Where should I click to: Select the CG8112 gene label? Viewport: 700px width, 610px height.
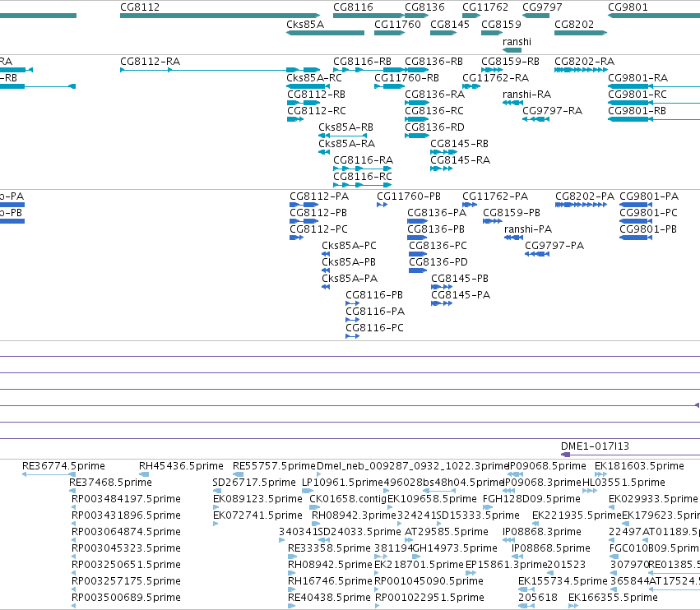tap(140, 7)
